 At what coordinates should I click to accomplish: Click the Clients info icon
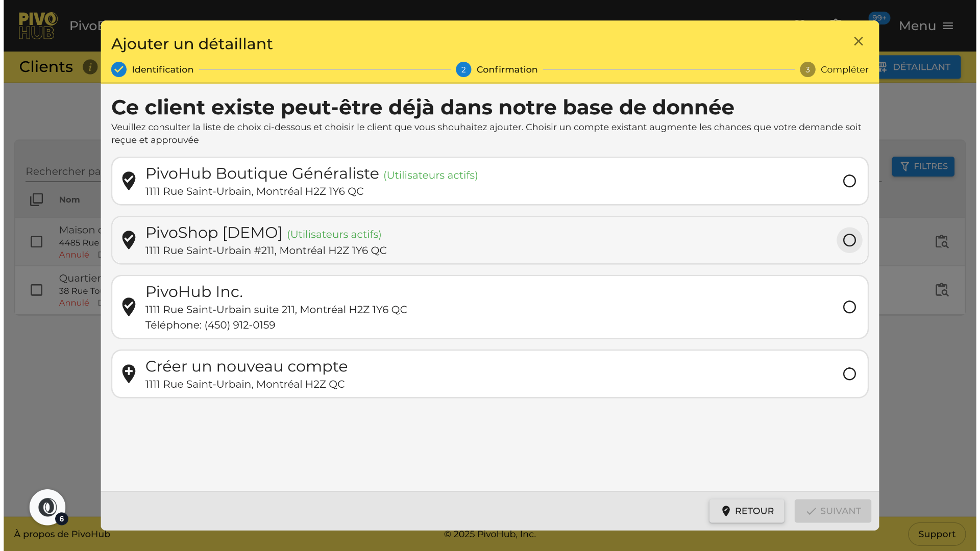pyautogui.click(x=90, y=67)
